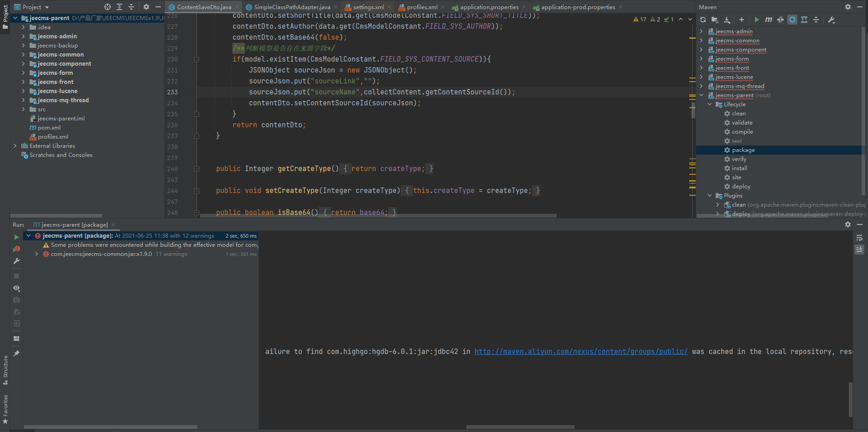Pin the Run tab
The image size is (868, 432).
point(16,354)
